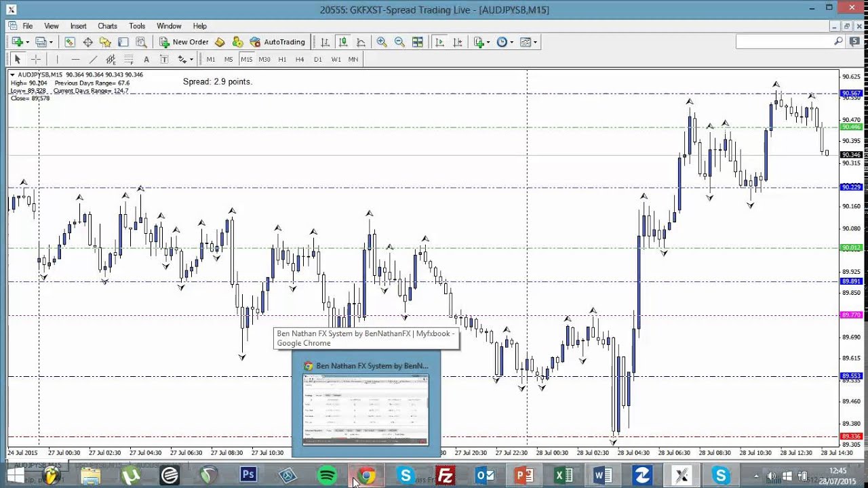Screen dimensions: 868x488
Task: Click the New Order button
Action: coord(184,42)
